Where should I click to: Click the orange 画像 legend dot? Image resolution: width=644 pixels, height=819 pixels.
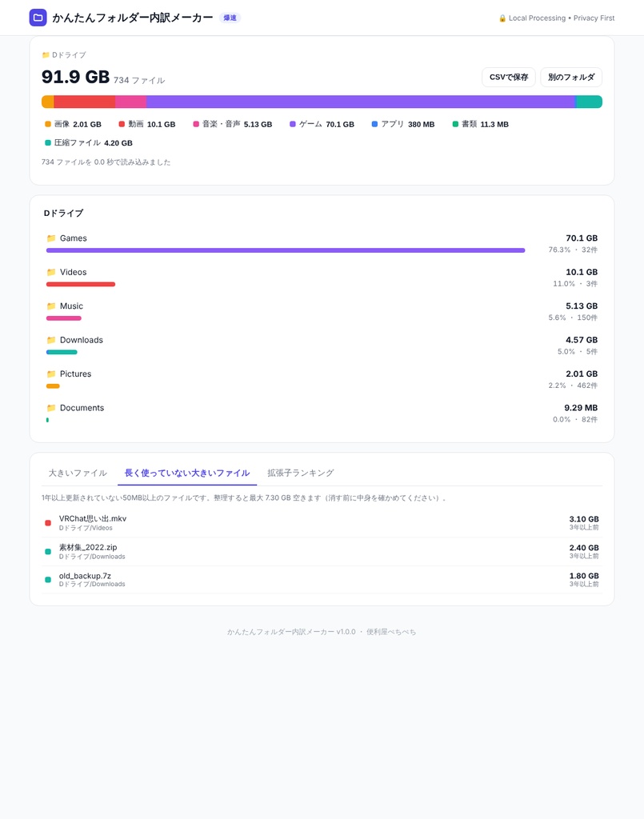click(48, 124)
